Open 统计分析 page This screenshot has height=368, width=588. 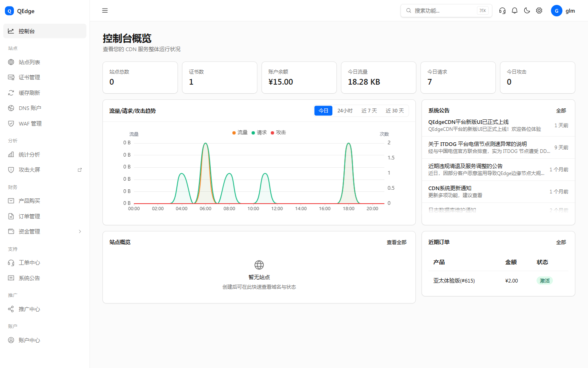45,155
